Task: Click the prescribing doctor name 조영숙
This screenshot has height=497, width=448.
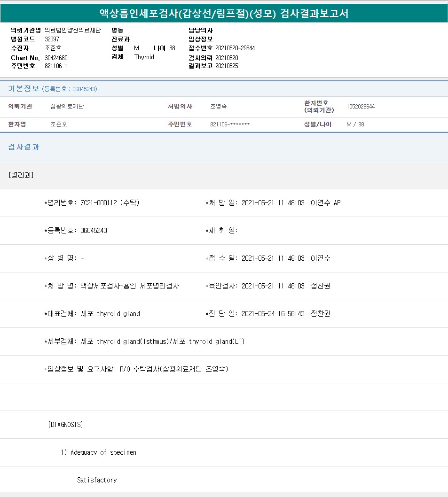Action: pyautogui.click(x=219, y=107)
